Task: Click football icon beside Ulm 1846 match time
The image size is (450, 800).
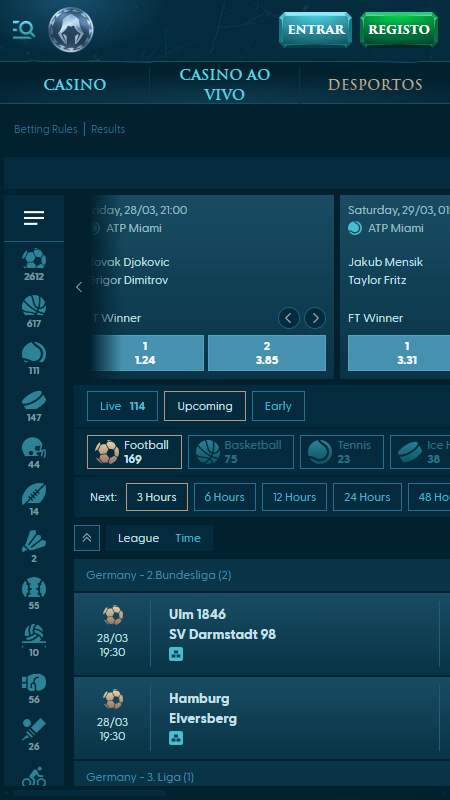Action: tap(113, 615)
